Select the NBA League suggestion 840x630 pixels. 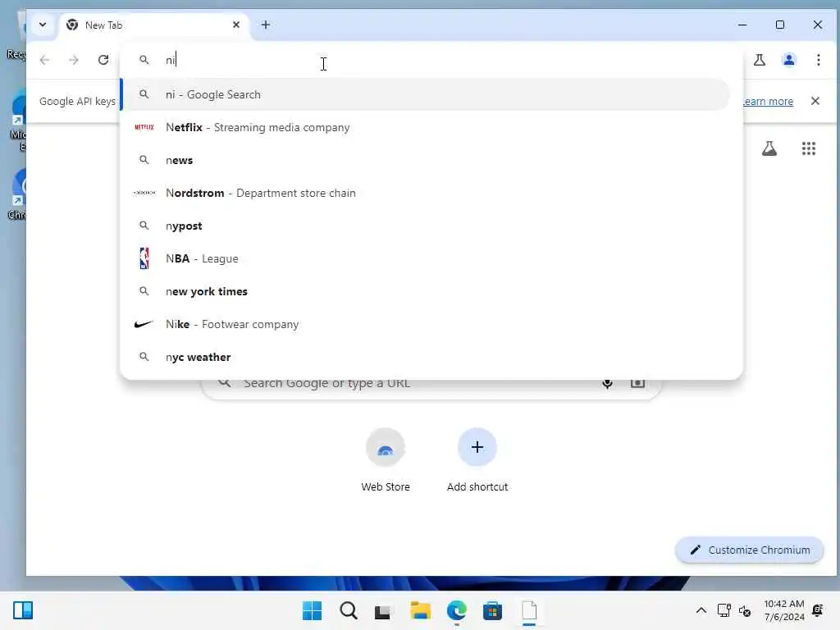pyautogui.click(x=426, y=258)
